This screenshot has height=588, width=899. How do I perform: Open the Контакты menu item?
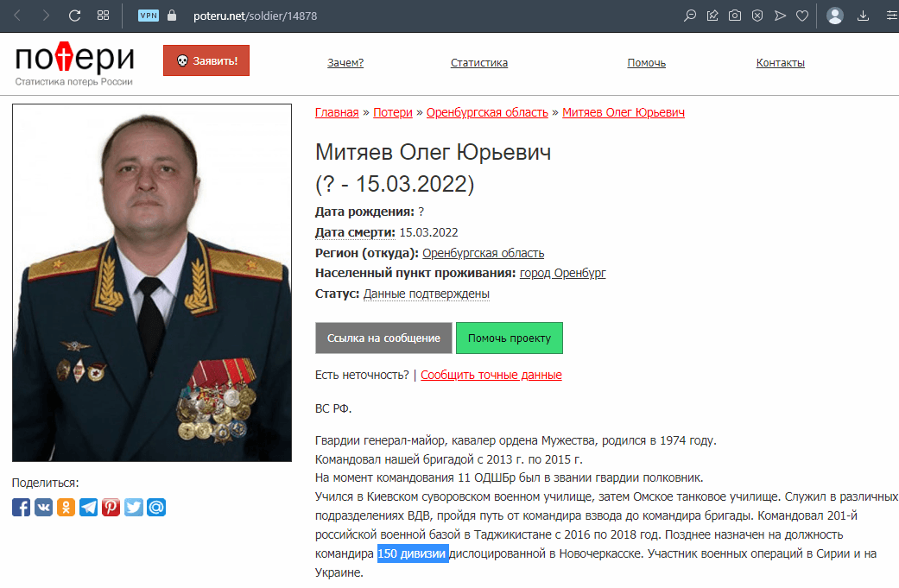[x=780, y=63]
